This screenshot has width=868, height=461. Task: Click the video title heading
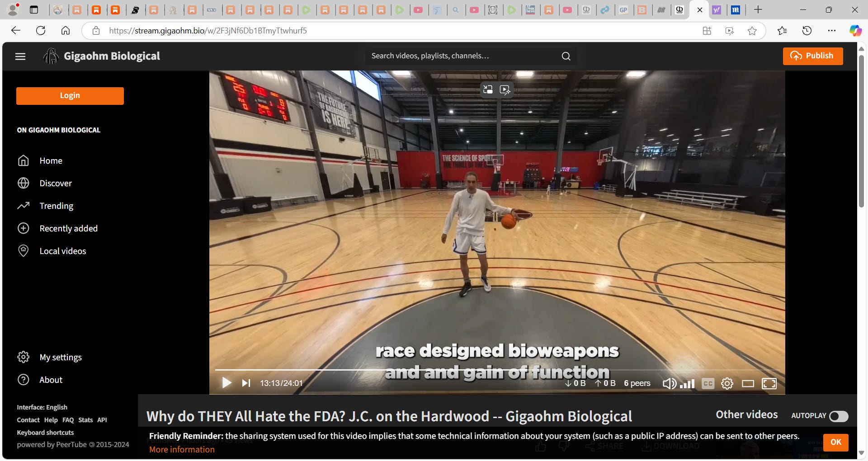tap(389, 416)
